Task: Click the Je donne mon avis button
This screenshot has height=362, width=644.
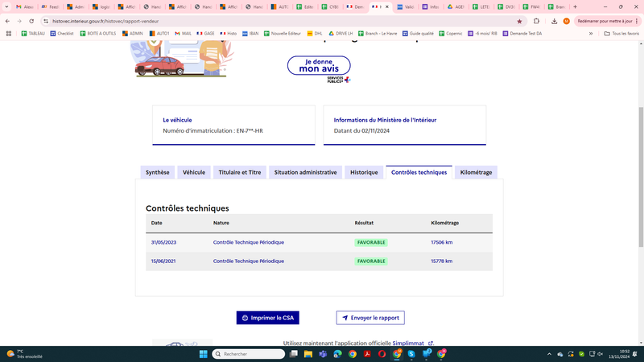Action: 319,66
